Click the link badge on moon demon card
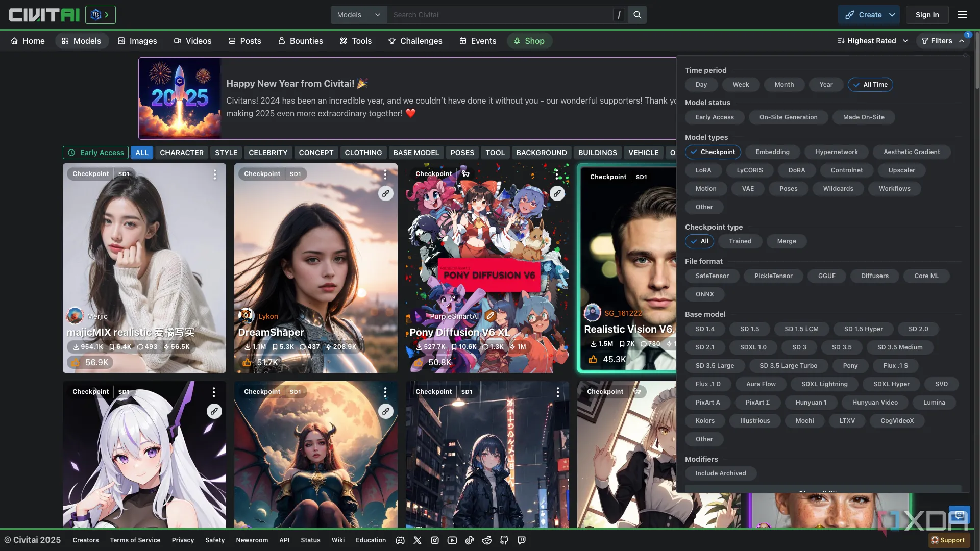Viewport: 980px width, 551px height. pos(386,411)
